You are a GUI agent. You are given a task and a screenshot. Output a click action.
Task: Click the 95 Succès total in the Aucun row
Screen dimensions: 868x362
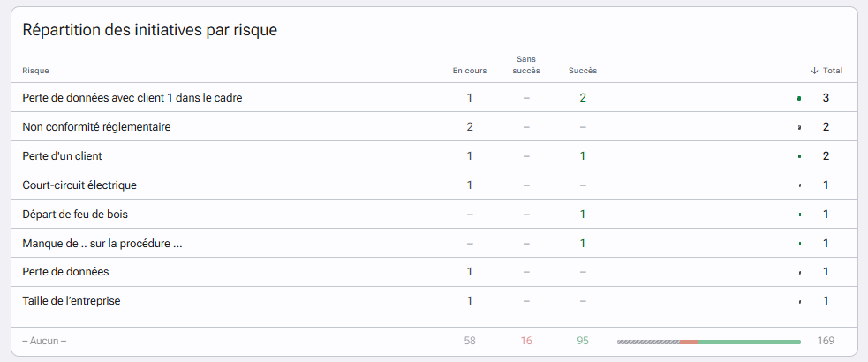tap(583, 341)
